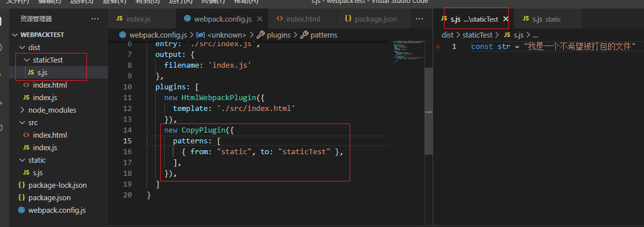Open package-lock.json in Explorer

point(57,185)
